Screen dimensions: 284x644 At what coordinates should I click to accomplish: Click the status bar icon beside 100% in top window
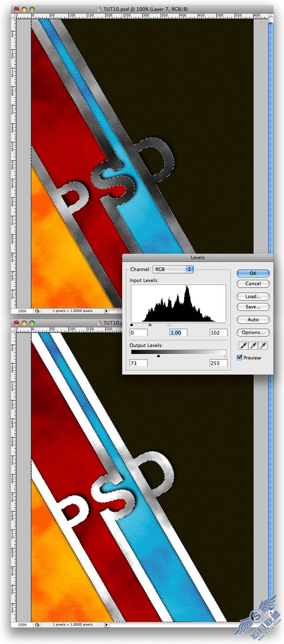pyautogui.click(x=37, y=310)
